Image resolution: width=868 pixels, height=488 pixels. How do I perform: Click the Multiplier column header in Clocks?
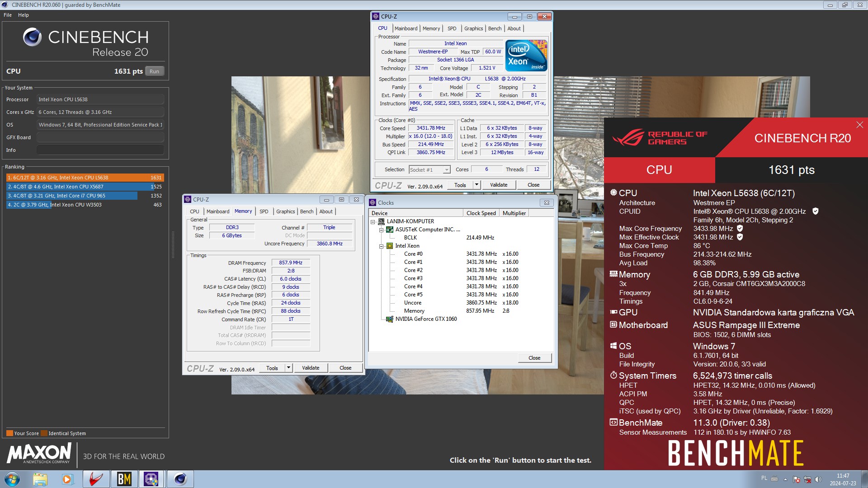514,213
